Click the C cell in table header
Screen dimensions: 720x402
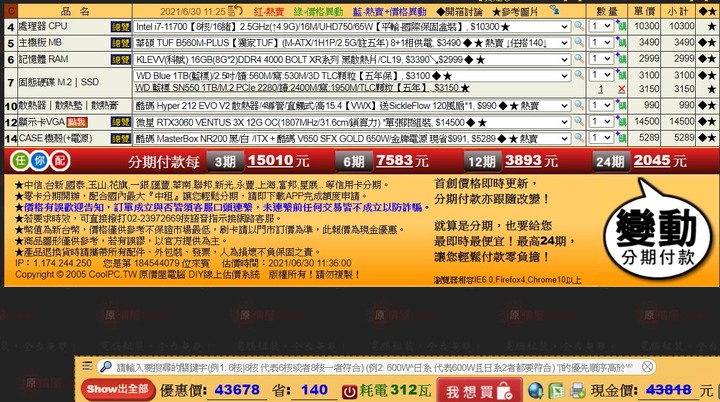click(x=11, y=11)
